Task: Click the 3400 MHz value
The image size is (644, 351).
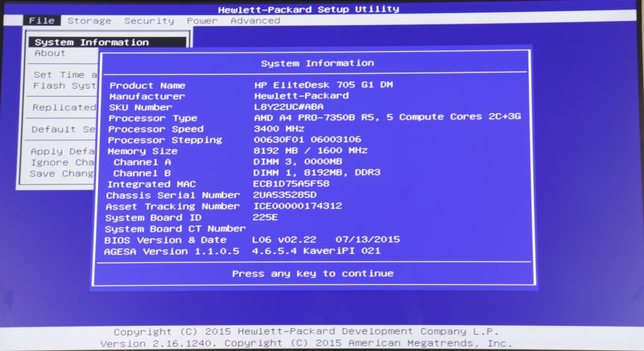Action: [279, 129]
